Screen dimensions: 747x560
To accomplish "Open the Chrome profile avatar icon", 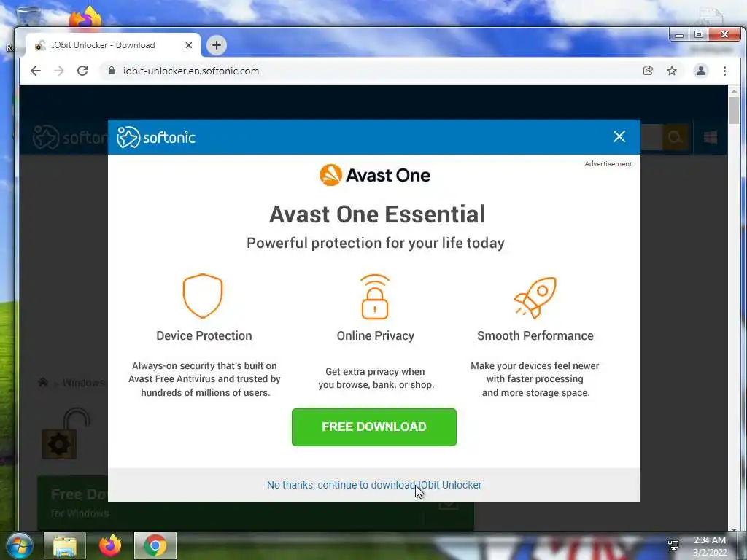I will [701, 71].
